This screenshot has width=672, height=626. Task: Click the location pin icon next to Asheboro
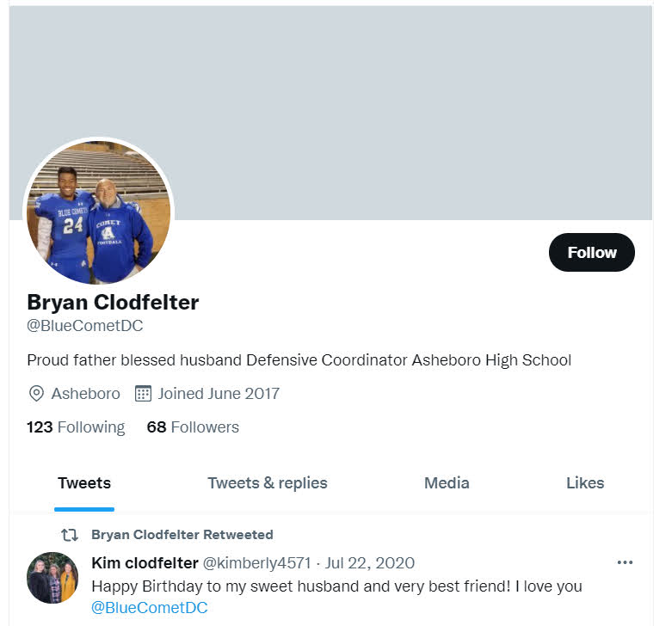[x=36, y=394]
